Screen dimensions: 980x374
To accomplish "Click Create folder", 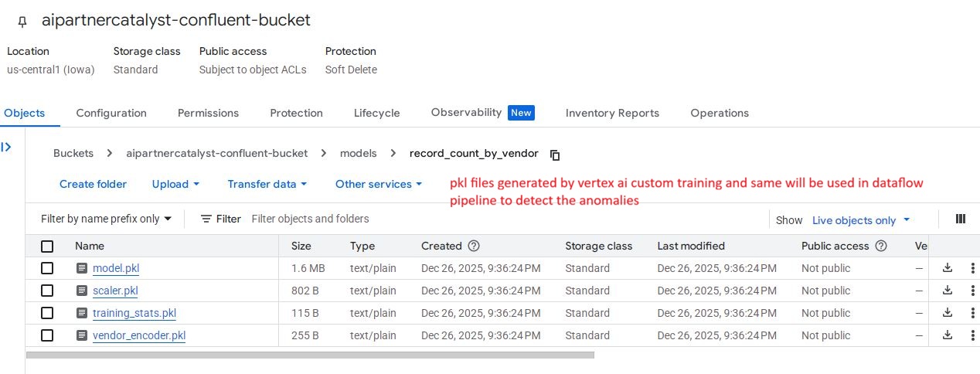I will coord(93,184).
